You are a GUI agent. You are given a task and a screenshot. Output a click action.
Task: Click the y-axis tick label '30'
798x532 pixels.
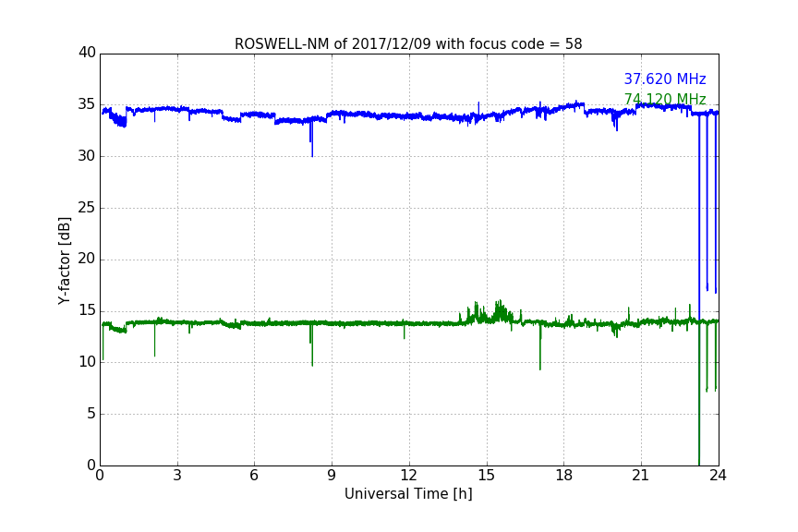[87, 156]
